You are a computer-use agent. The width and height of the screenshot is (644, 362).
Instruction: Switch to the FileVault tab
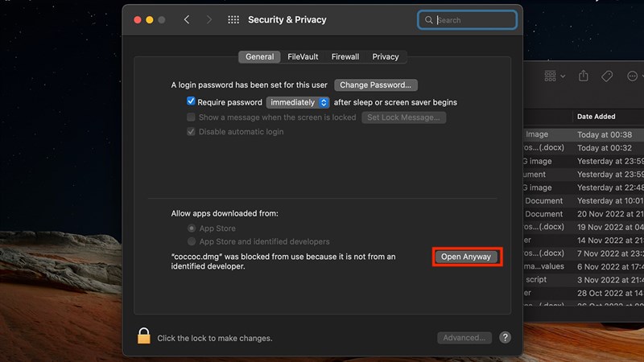click(x=303, y=57)
